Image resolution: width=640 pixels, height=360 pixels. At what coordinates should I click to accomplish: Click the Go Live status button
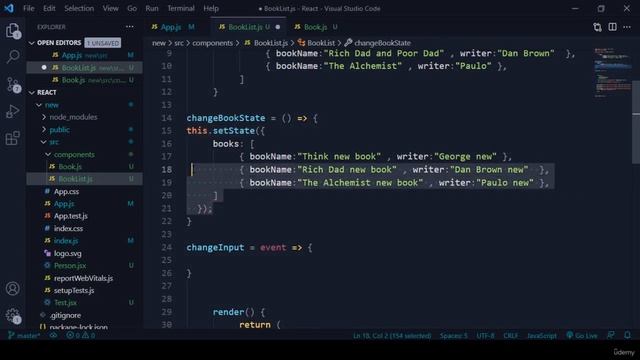[x=582, y=336]
